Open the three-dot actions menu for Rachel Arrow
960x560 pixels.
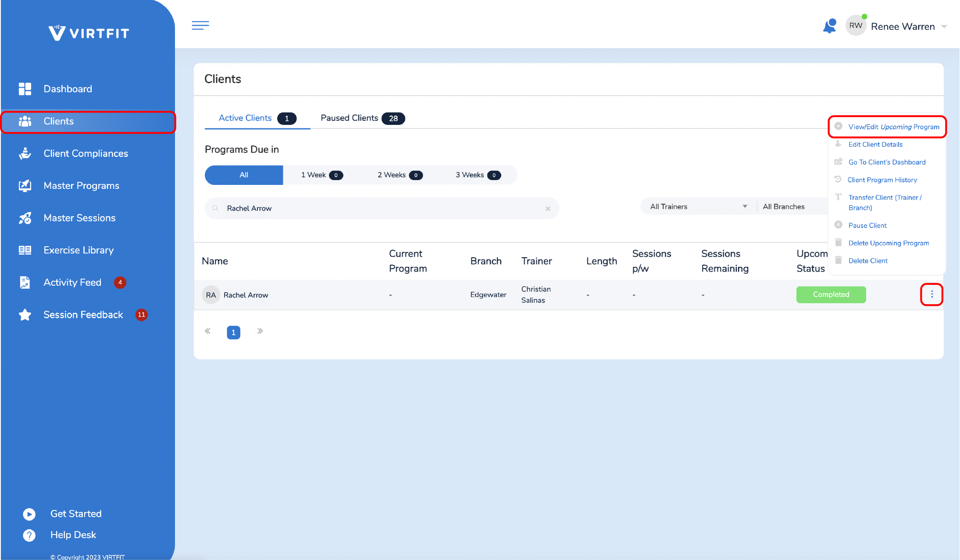[932, 294]
